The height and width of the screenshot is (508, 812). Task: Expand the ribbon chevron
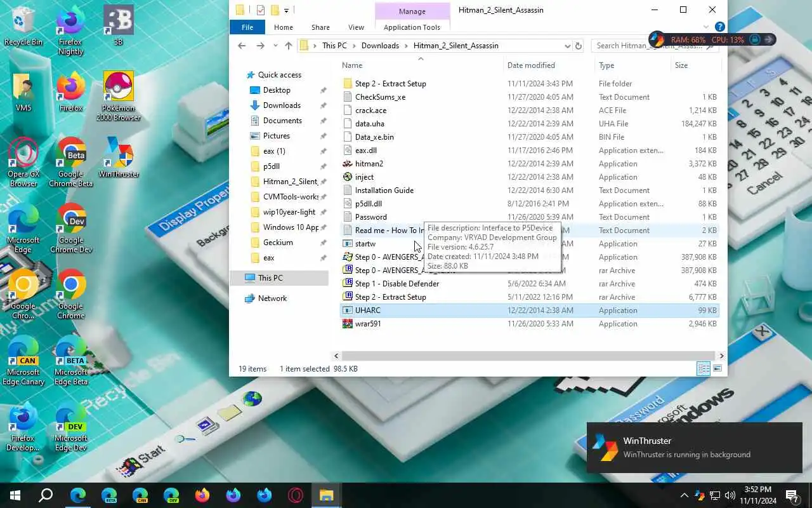(x=706, y=27)
